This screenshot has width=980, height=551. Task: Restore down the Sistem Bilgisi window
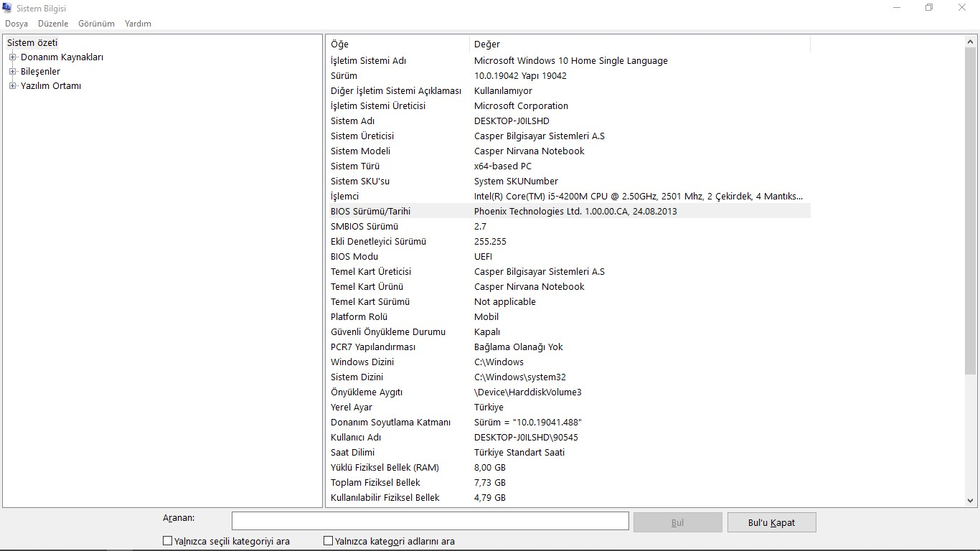(x=929, y=8)
